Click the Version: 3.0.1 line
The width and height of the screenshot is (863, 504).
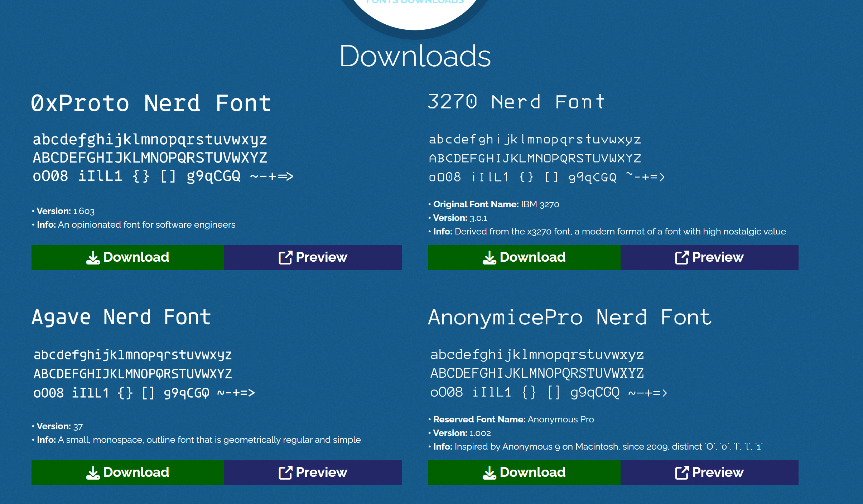point(458,218)
